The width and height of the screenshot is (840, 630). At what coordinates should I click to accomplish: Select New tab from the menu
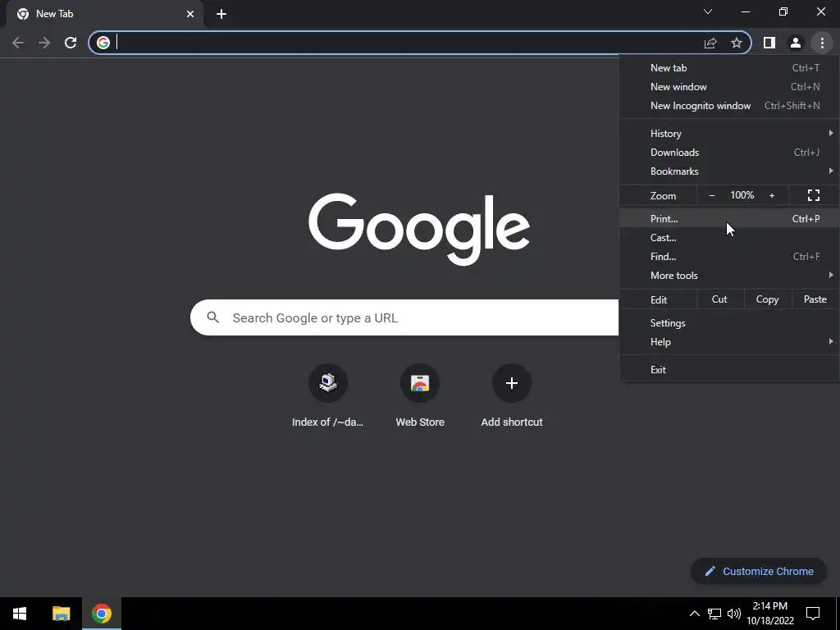point(729,68)
